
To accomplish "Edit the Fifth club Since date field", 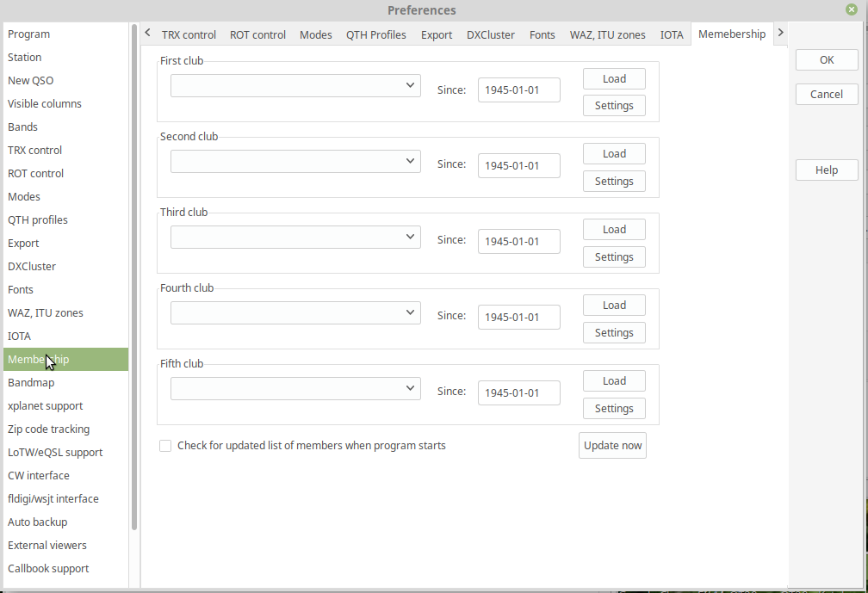I will [518, 392].
